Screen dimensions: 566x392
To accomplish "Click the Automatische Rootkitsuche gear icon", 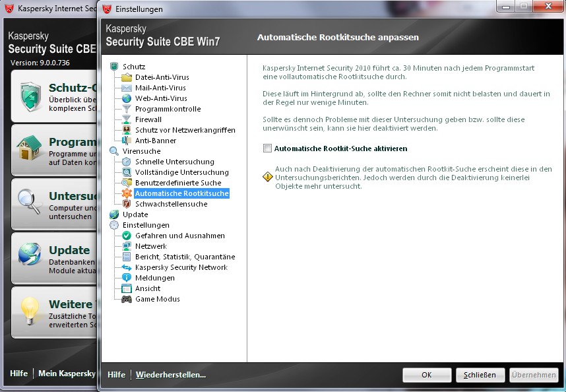I will point(127,193).
